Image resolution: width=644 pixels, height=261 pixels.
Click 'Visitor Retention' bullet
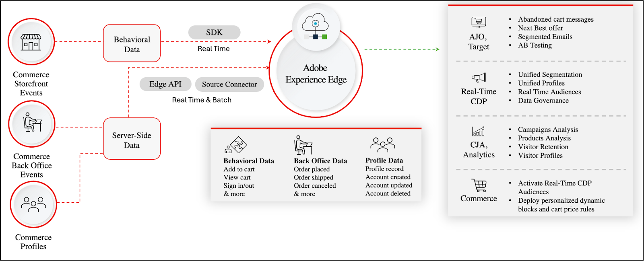543,147
